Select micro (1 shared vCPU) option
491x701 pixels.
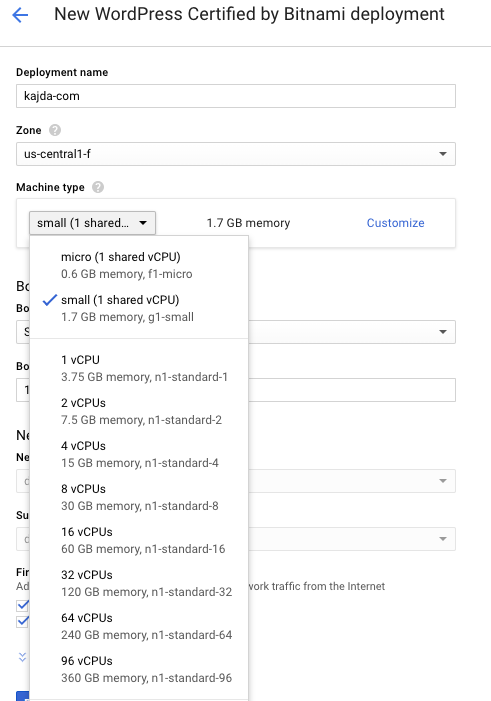point(139,266)
